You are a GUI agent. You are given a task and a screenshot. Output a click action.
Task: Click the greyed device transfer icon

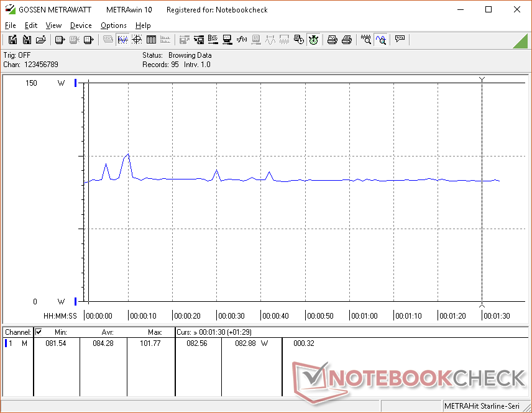(x=75, y=40)
